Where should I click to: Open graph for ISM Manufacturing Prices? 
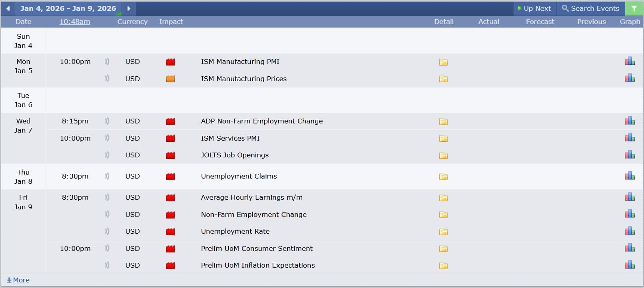pyautogui.click(x=630, y=78)
